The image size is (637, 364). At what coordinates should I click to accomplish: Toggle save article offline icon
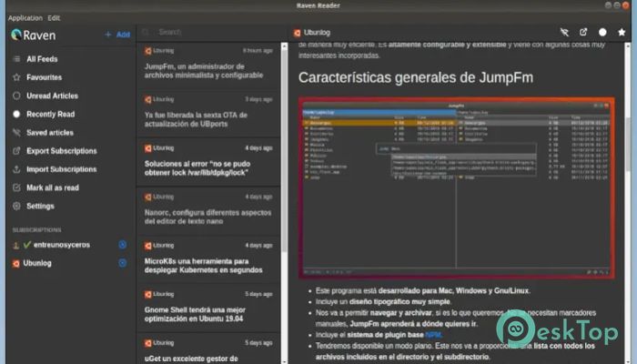pos(564,33)
